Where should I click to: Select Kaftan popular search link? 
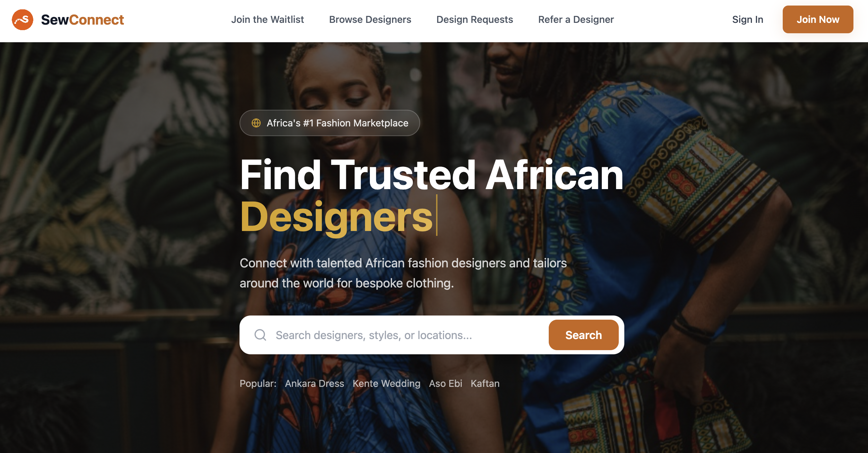(x=485, y=383)
